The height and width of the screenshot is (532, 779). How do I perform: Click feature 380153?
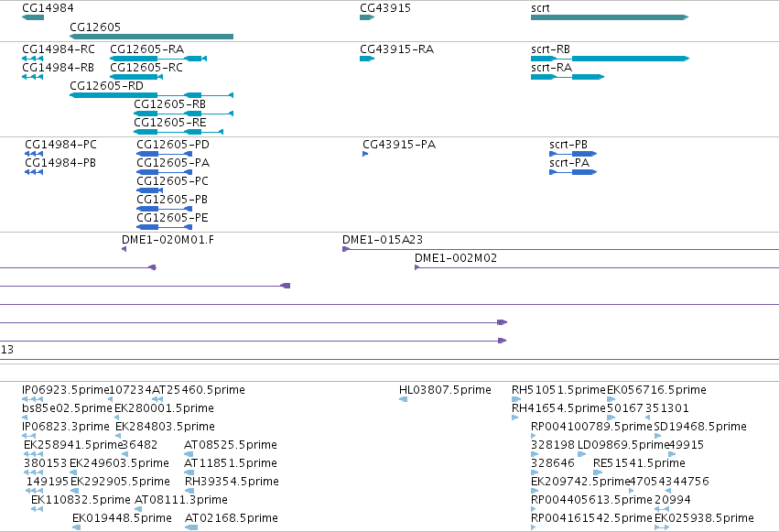coord(33,472)
